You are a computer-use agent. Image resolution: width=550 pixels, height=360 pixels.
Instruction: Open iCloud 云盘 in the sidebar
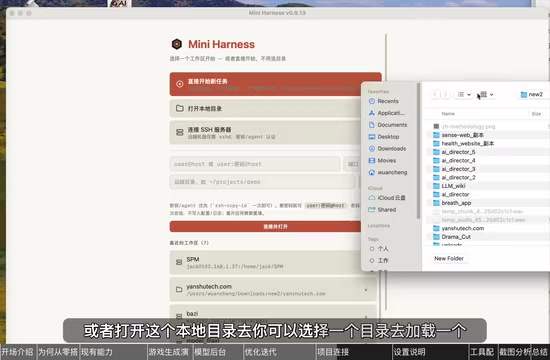click(387, 198)
